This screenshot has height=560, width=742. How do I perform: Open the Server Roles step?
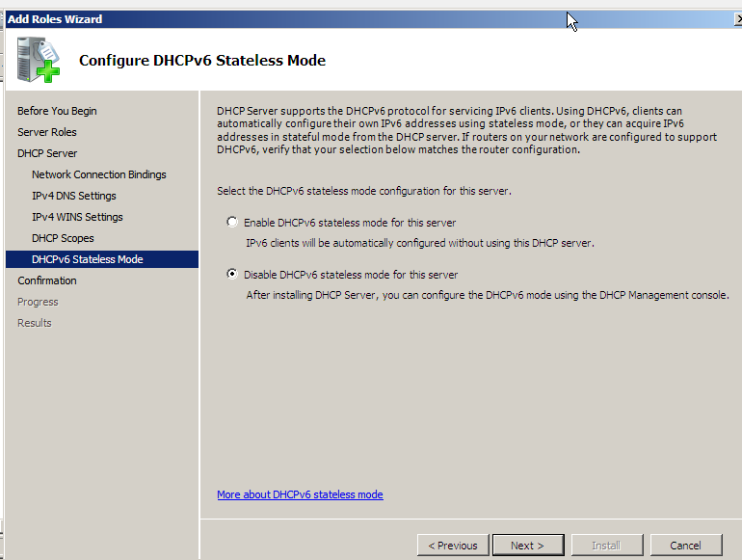click(47, 132)
